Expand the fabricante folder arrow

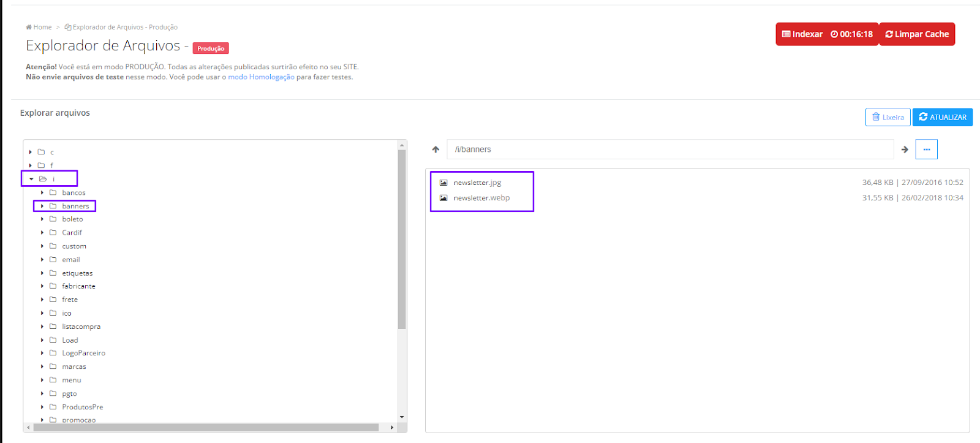tap(42, 286)
